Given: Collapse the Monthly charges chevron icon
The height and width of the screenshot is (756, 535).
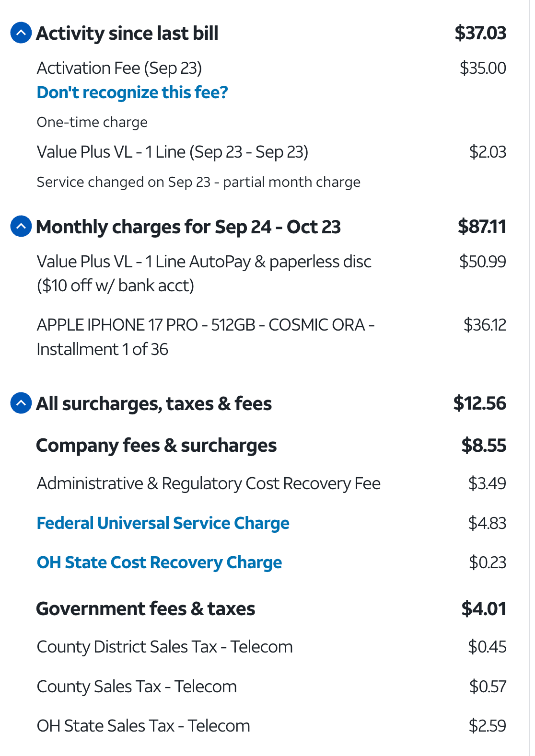Looking at the screenshot, I should [21, 227].
